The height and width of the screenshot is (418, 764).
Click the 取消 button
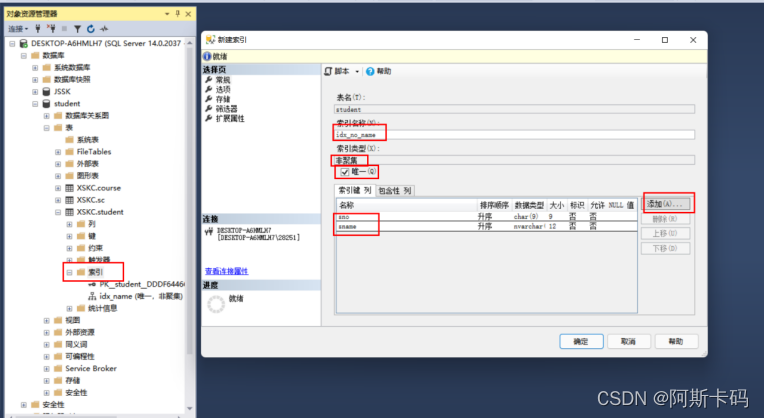(628, 342)
